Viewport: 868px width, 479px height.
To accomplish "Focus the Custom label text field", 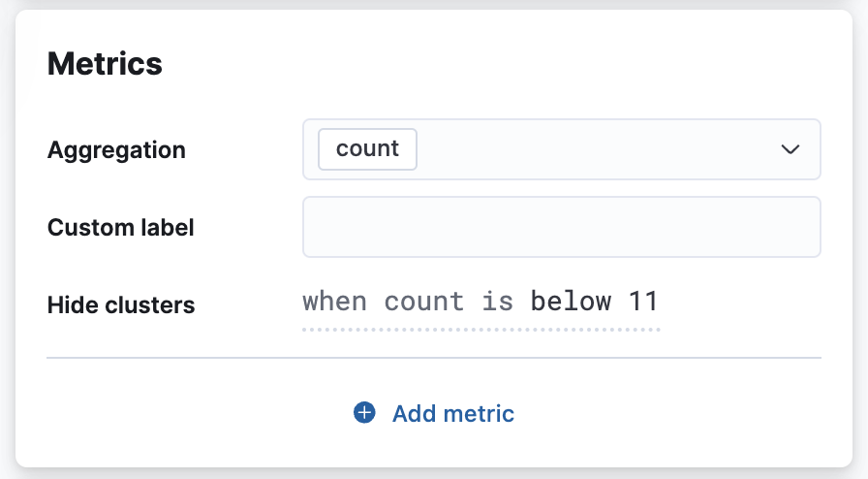I will [x=561, y=227].
